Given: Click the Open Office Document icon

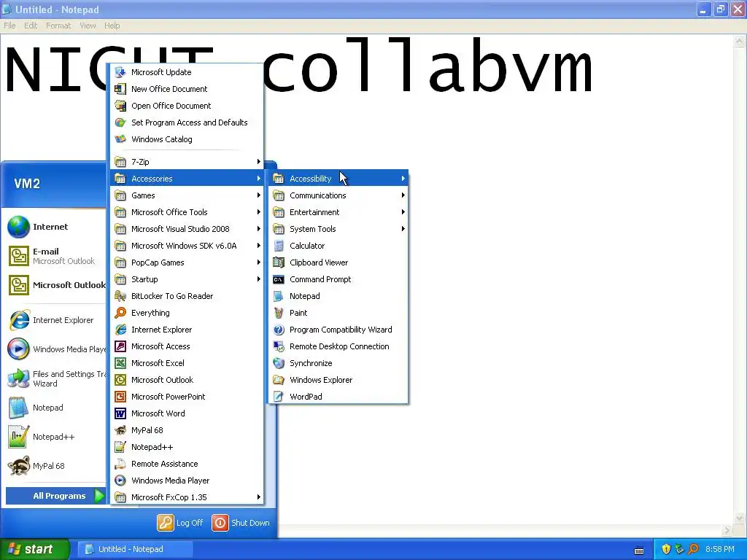Looking at the screenshot, I should pyautogui.click(x=120, y=106).
